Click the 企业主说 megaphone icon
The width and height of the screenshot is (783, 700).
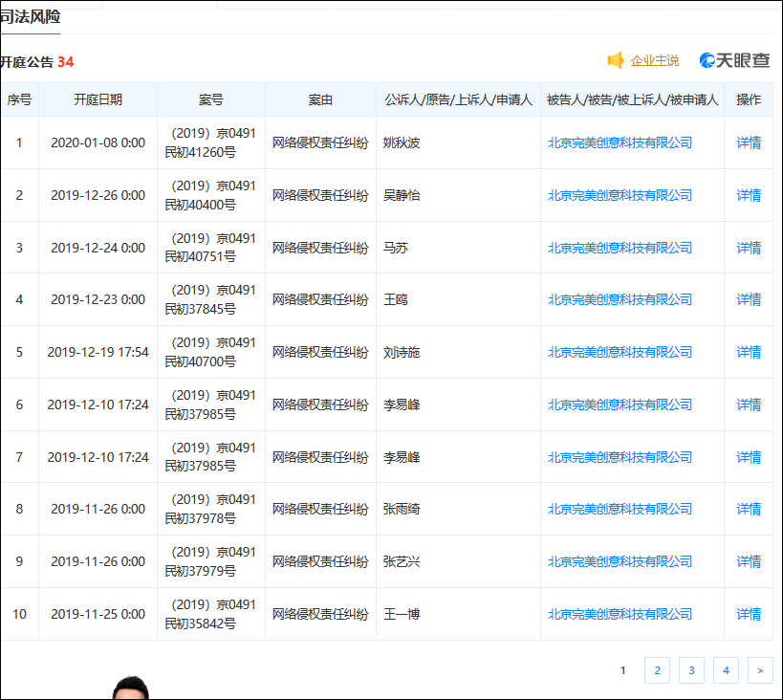click(x=616, y=60)
